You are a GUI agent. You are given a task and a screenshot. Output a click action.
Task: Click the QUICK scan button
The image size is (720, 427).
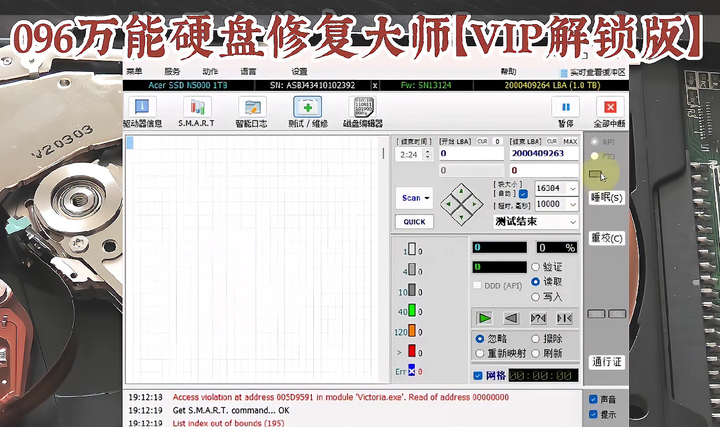pos(414,222)
